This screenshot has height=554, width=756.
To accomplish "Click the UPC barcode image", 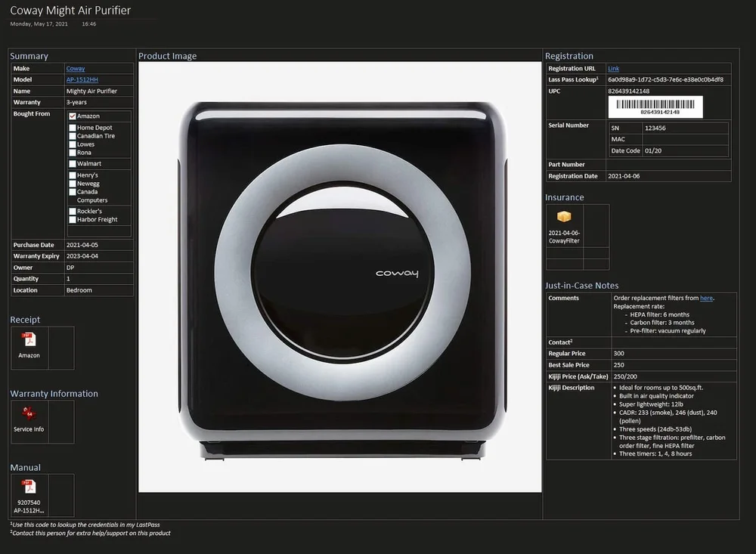I will [x=655, y=107].
